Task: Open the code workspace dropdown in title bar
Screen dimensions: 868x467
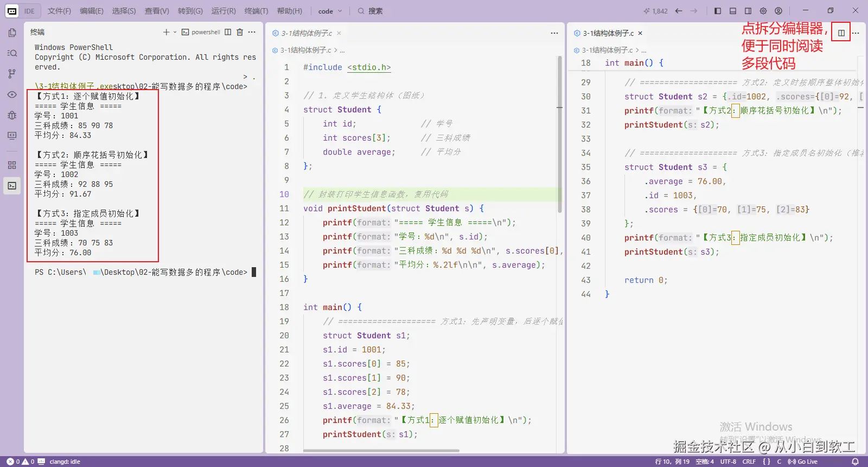Action: coord(330,11)
